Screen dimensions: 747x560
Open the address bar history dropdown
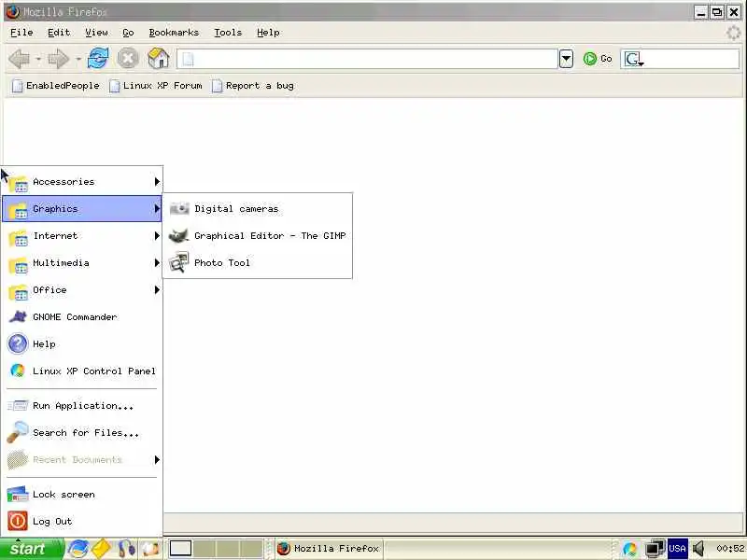(x=566, y=59)
